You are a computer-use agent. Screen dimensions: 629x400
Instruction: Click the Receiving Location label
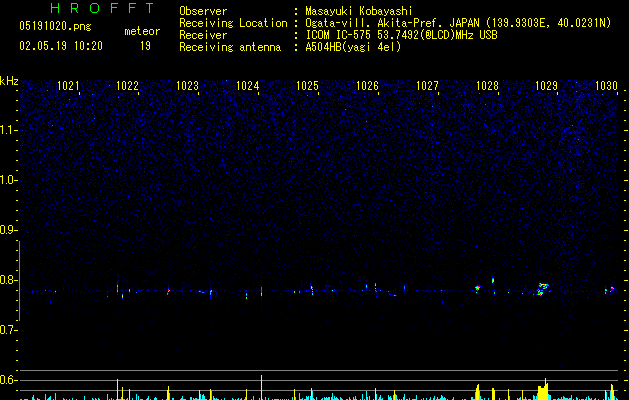[233, 23]
